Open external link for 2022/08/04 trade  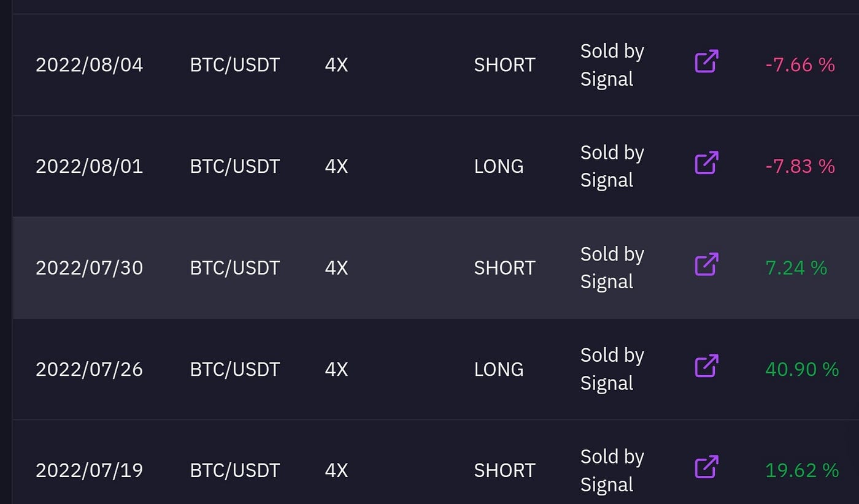pos(706,62)
